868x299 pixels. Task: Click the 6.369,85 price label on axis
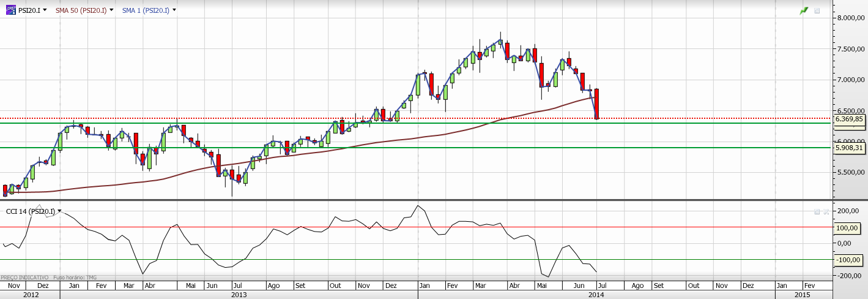click(x=850, y=119)
